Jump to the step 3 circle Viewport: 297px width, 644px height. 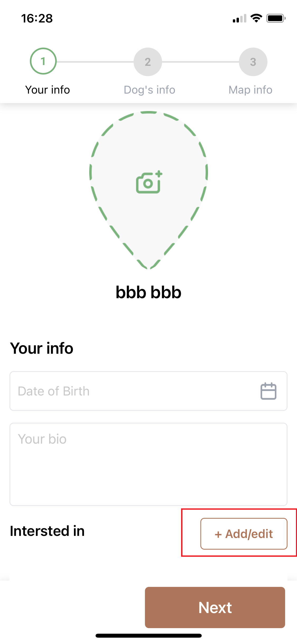[253, 62]
